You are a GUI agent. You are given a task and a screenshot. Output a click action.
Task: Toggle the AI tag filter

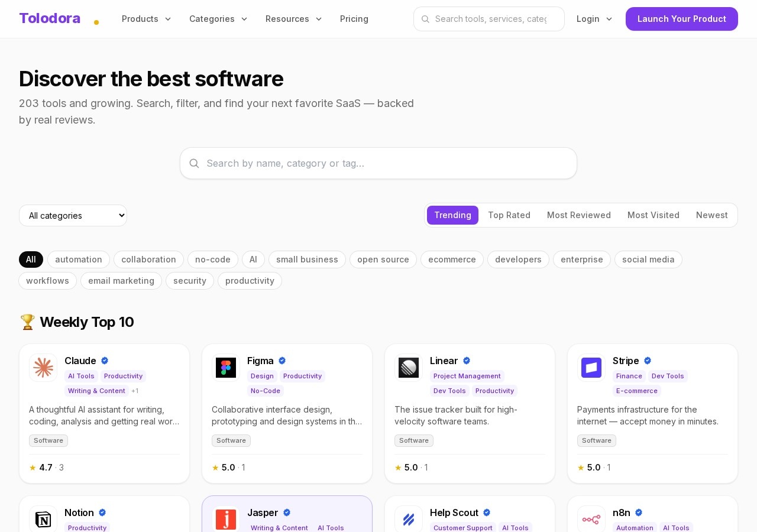click(253, 259)
